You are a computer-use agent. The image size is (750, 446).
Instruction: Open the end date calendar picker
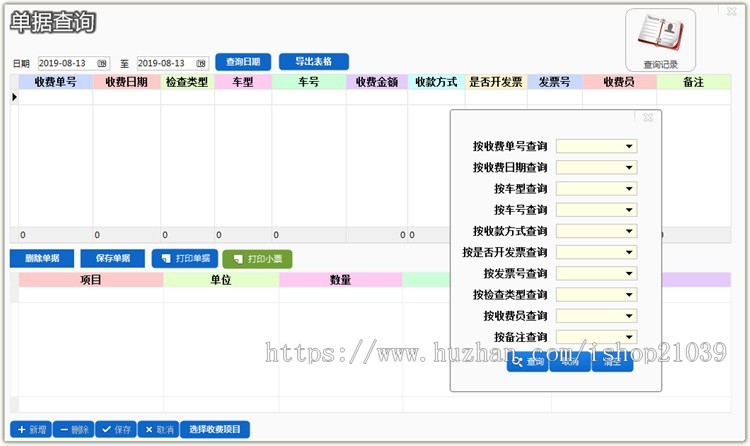tap(201, 63)
